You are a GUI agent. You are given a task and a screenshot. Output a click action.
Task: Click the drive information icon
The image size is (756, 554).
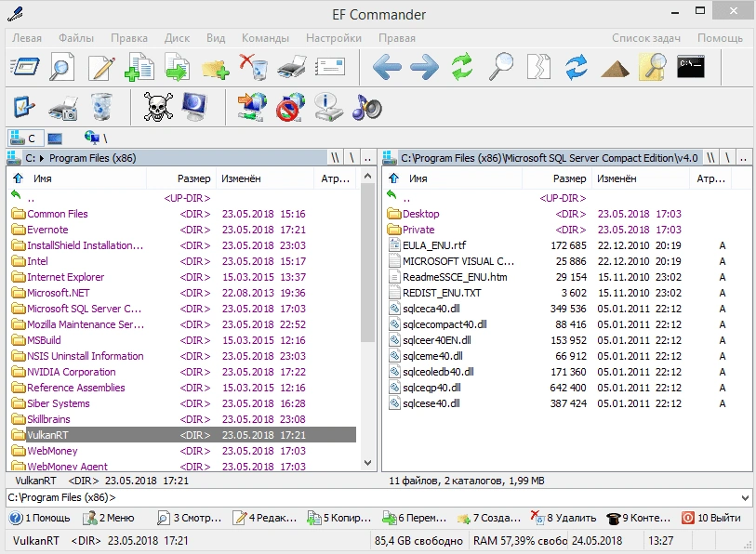pyautogui.click(x=328, y=107)
